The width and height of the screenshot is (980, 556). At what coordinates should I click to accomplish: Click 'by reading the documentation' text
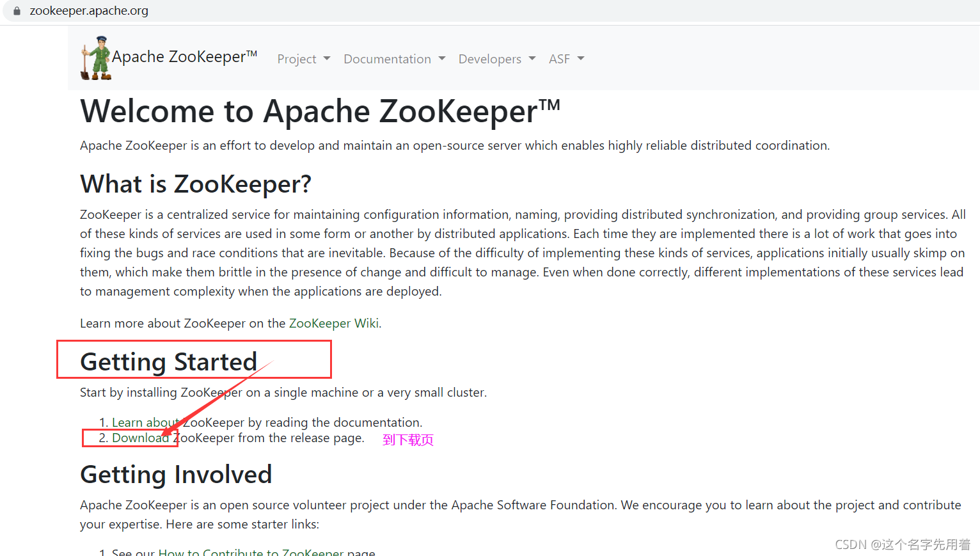click(x=335, y=422)
